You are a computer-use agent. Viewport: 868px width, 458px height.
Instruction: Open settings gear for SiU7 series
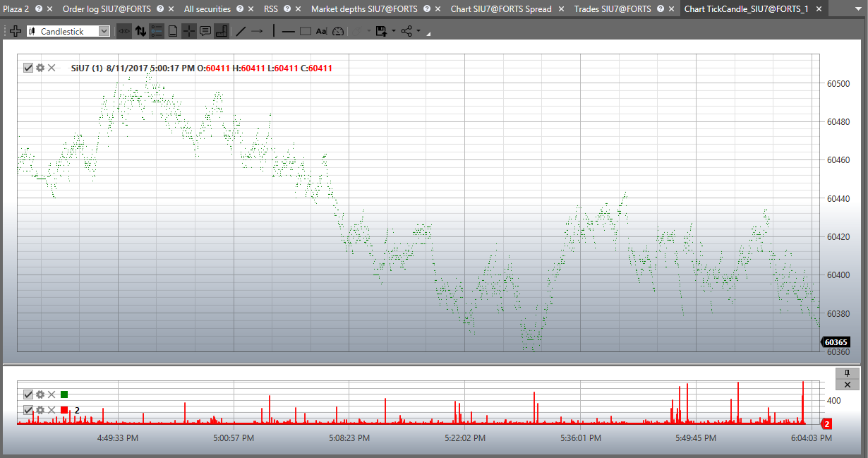[40, 68]
